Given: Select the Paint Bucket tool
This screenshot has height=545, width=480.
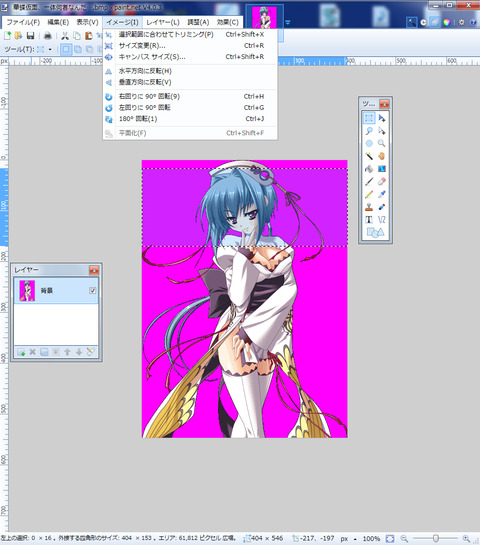Looking at the screenshot, I should point(369,169).
